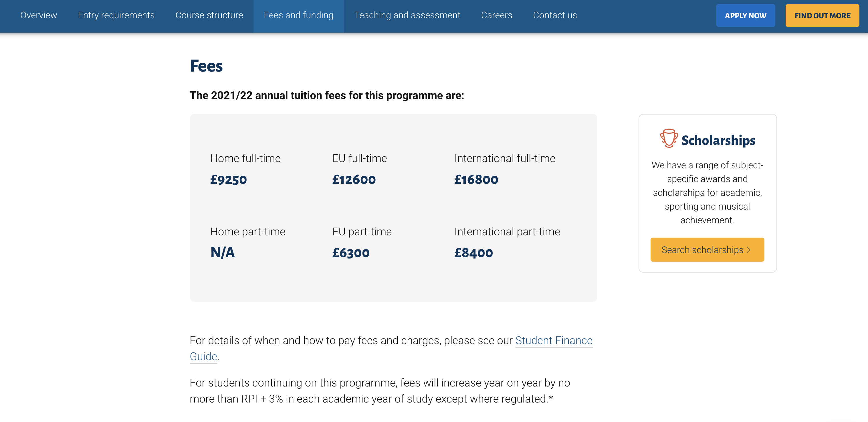
Task: Open Teaching and assessment tab
Action: click(407, 15)
